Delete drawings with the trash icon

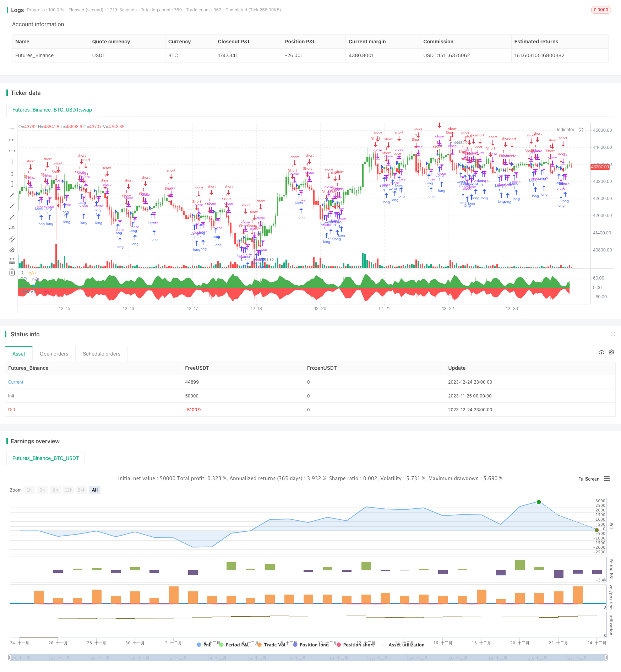(x=12, y=272)
